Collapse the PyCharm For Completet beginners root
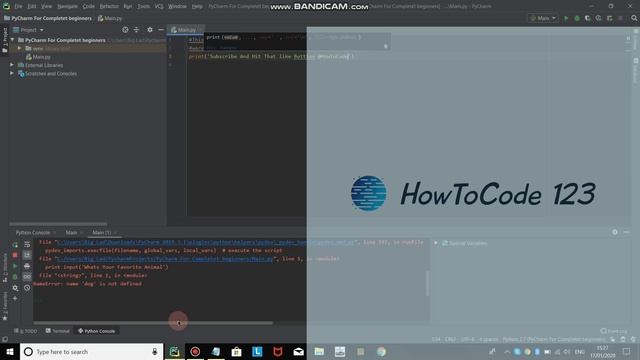640x360 pixels. click(x=13, y=40)
